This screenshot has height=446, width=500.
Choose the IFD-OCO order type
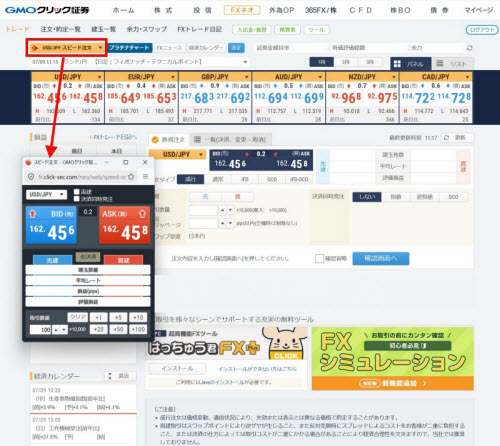click(x=299, y=179)
